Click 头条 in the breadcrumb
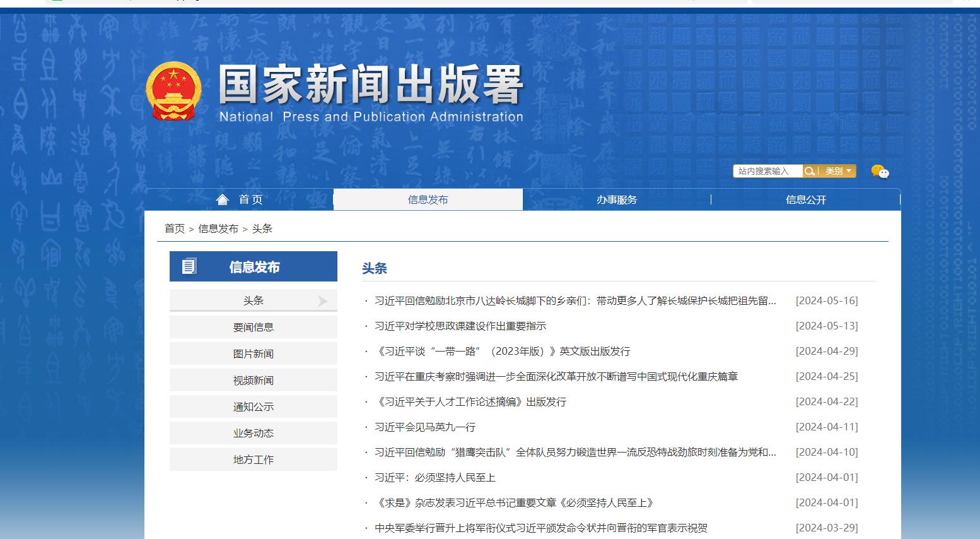The height and width of the screenshot is (539, 980). pos(262,228)
